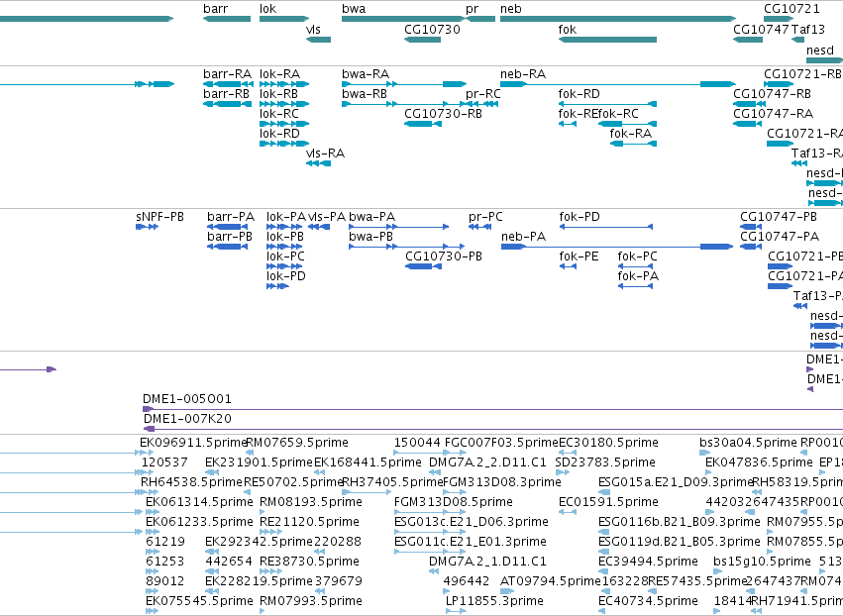
Task: Select EST EK096911.5prime label
Action: (x=192, y=443)
